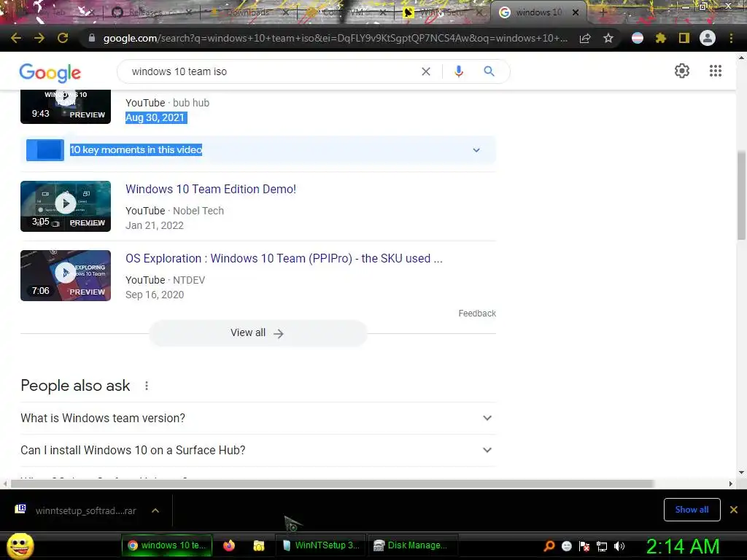Open the volume speaker tray icon
Screen dimensions: 747x560
tap(619, 546)
